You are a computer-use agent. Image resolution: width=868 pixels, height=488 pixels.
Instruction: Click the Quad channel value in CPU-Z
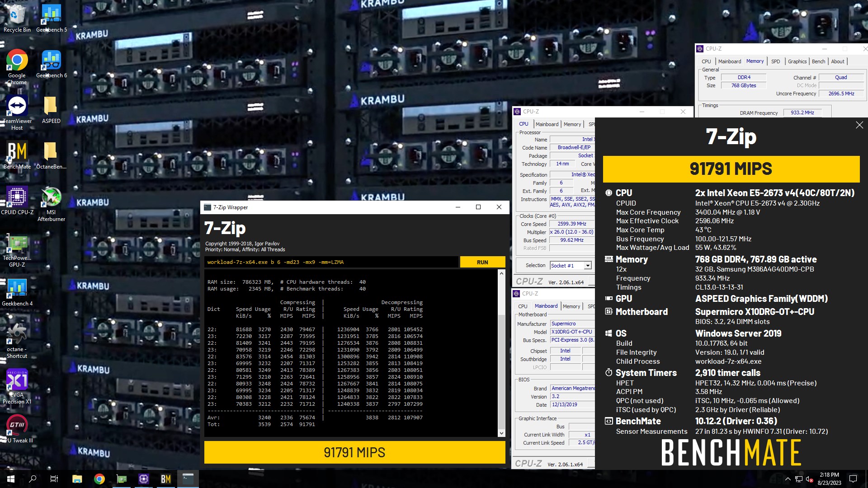coord(841,77)
